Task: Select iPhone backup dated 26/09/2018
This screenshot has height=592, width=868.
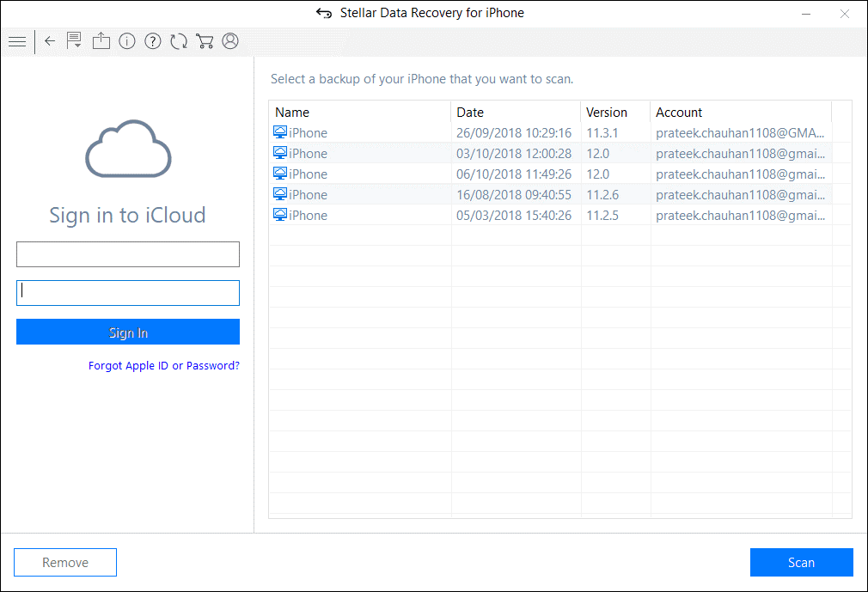Action: 513,133
